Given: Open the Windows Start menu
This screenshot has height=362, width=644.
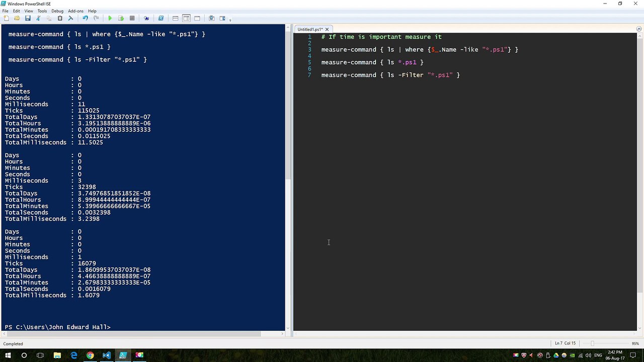Looking at the screenshot, I should coord(8,355).
